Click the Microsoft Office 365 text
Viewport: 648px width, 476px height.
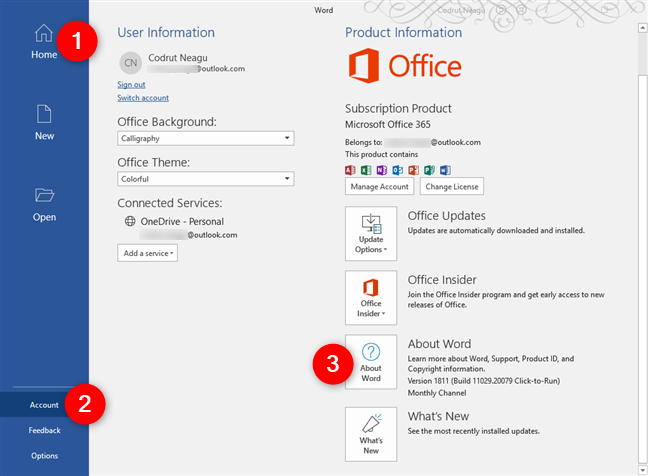pos(388,124)
